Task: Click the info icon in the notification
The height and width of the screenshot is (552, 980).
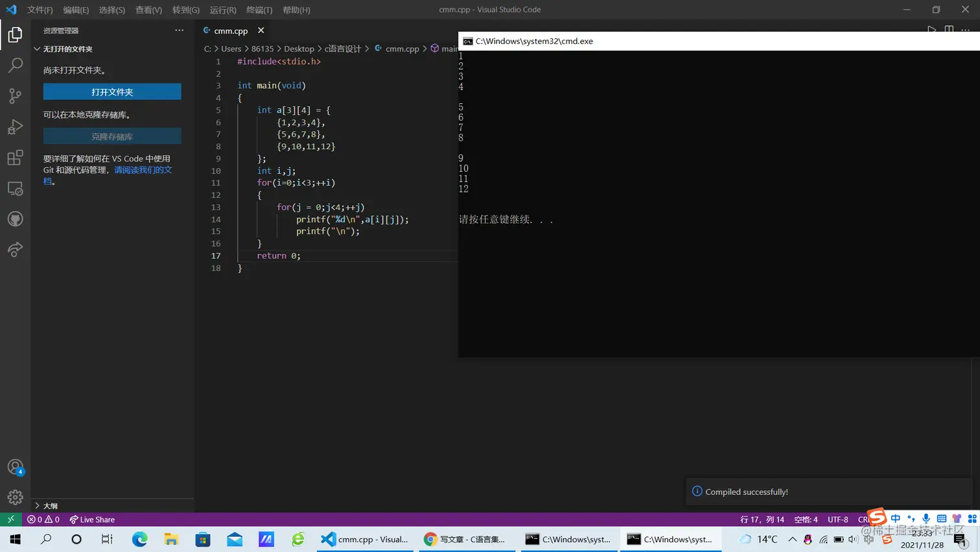Action: coord(697,491)
